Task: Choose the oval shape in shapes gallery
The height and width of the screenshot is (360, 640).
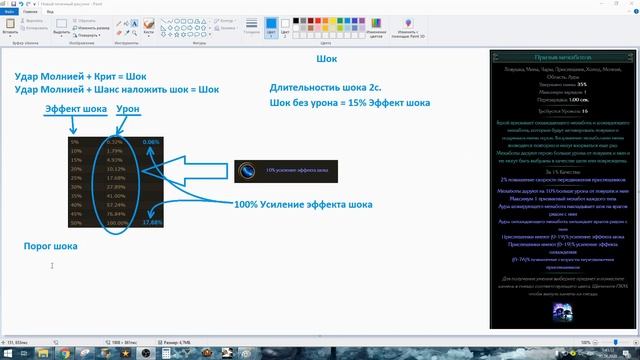Action: tap(177, 21)
